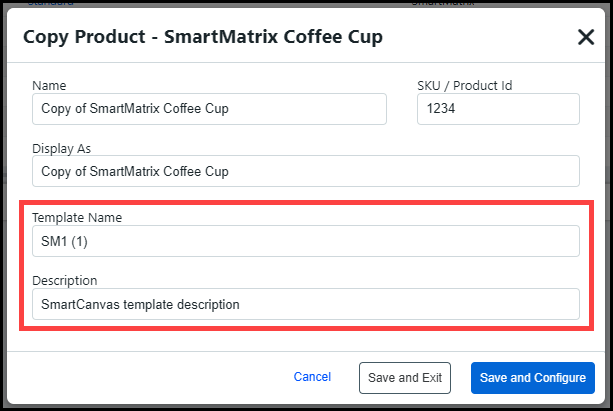Click "SmartCanvas template description" text

pos(140,304)
